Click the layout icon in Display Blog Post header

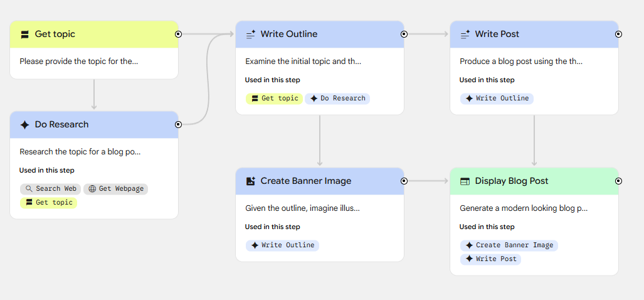coord(465,181)
